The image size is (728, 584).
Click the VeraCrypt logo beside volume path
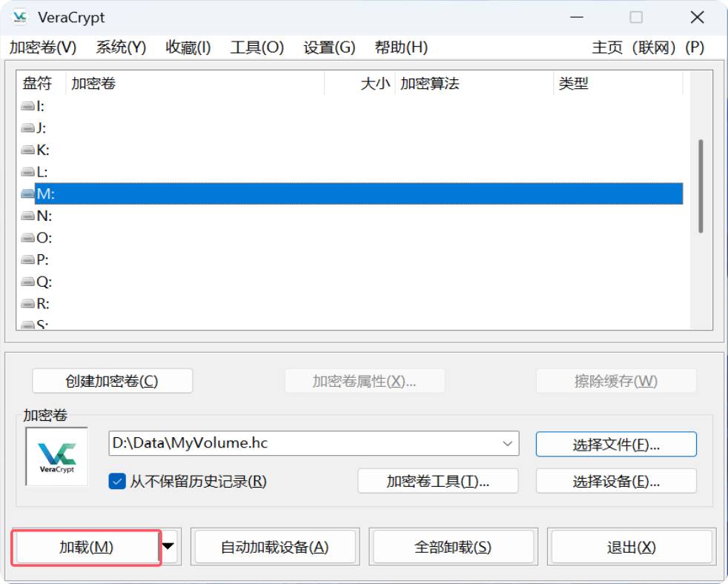[57, 456]
